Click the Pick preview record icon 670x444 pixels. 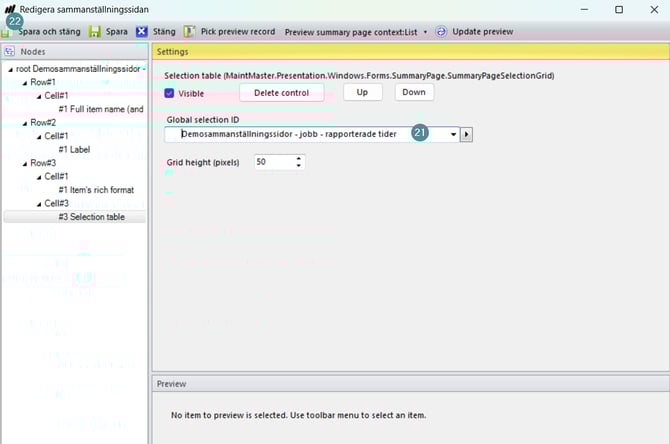190,31
